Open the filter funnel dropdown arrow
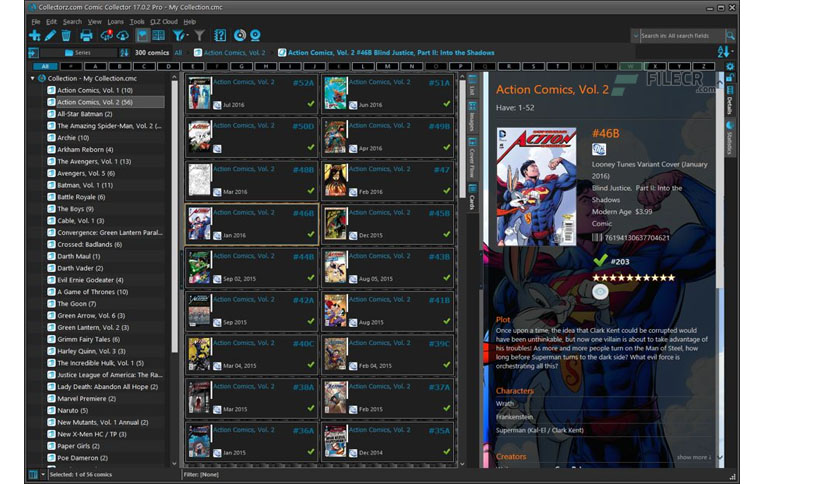The width and height of the screenshot is (836, 484). coord(187,36)
